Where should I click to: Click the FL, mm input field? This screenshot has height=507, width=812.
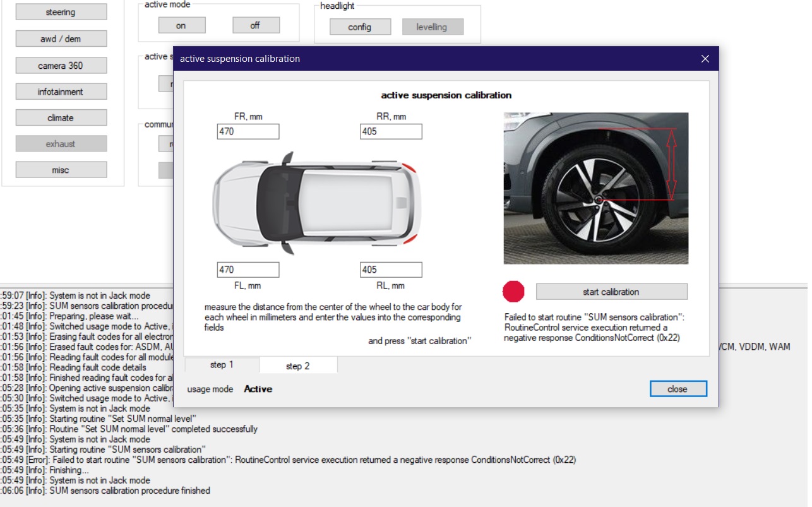248,270
